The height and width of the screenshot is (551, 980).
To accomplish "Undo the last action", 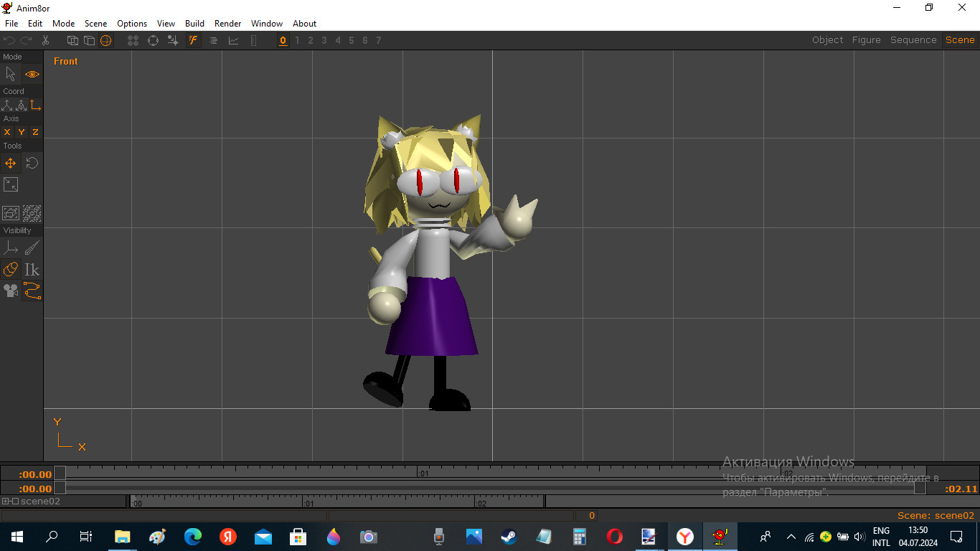I will pos(9,40).
